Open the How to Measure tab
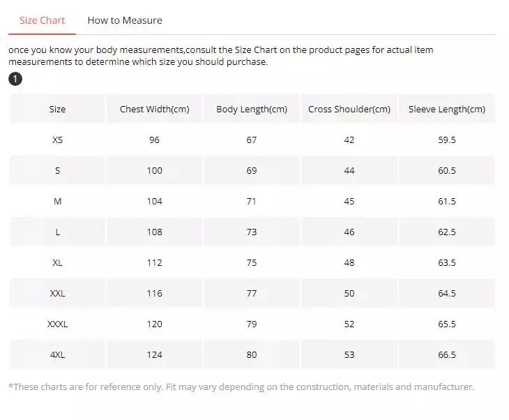 click(x=124, y=20)
